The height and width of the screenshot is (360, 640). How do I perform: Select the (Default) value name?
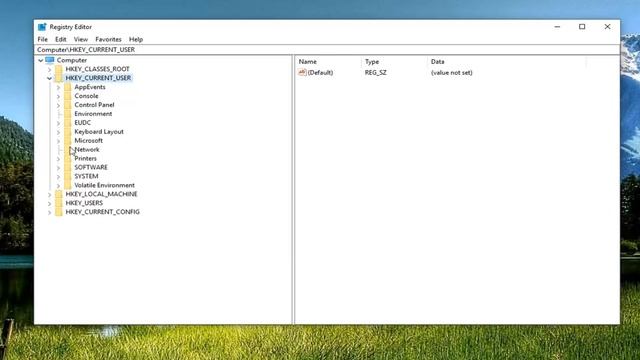[320, 73]
